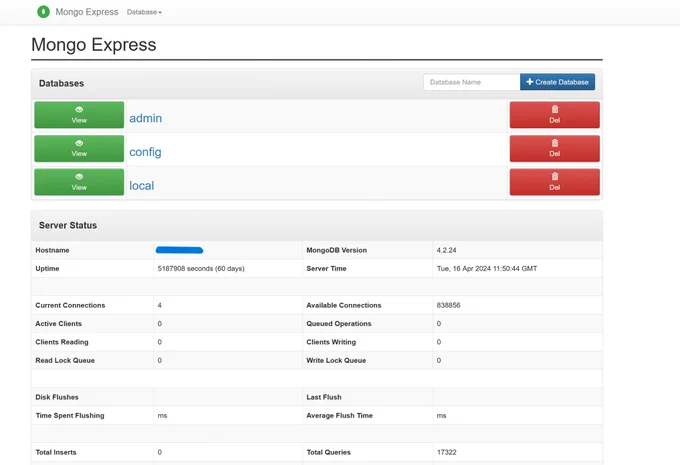Click the Current Connections label
The height and width of the screenshot is (465, 680).
[70, 305]
